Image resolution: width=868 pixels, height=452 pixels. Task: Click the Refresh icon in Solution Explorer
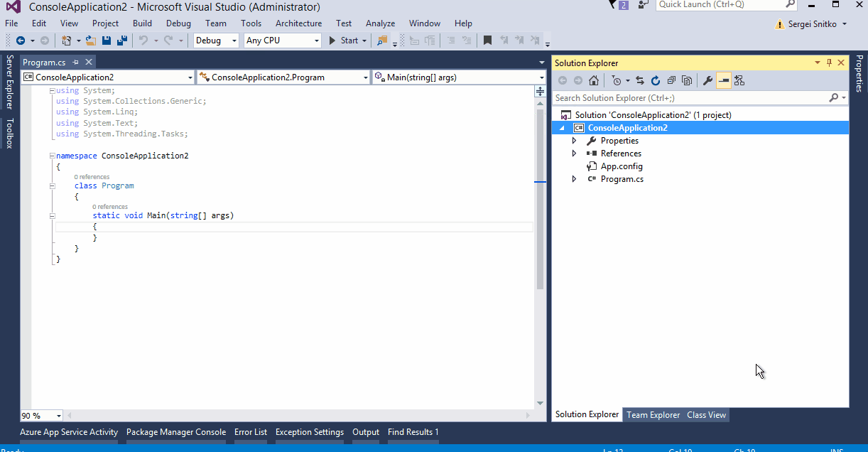[x=655, y=80]
